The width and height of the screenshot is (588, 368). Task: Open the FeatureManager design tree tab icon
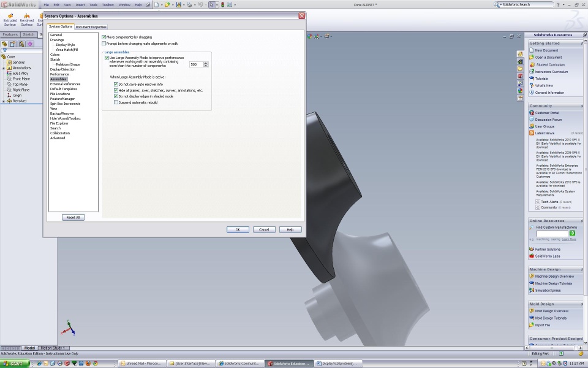pos(4,44)
